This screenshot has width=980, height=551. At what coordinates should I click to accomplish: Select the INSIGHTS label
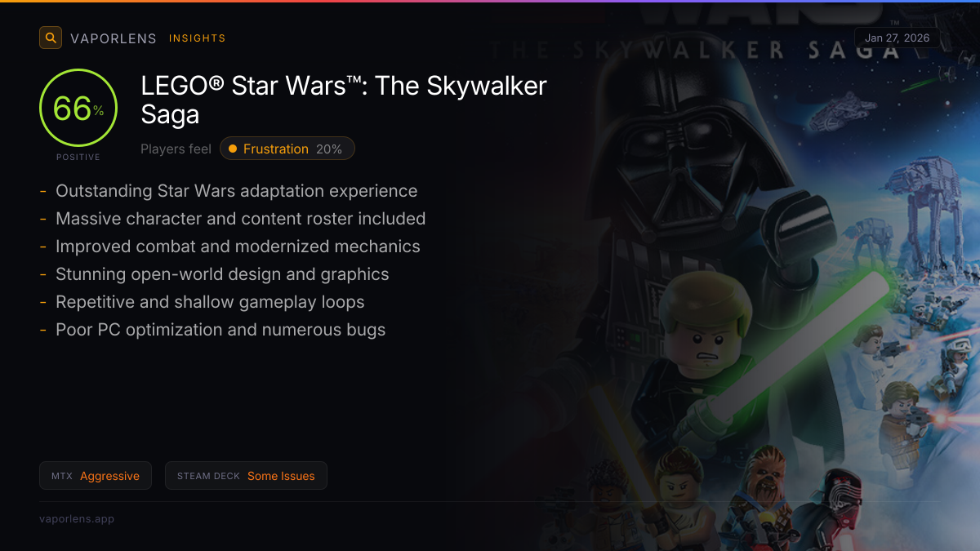pos(197,38)
